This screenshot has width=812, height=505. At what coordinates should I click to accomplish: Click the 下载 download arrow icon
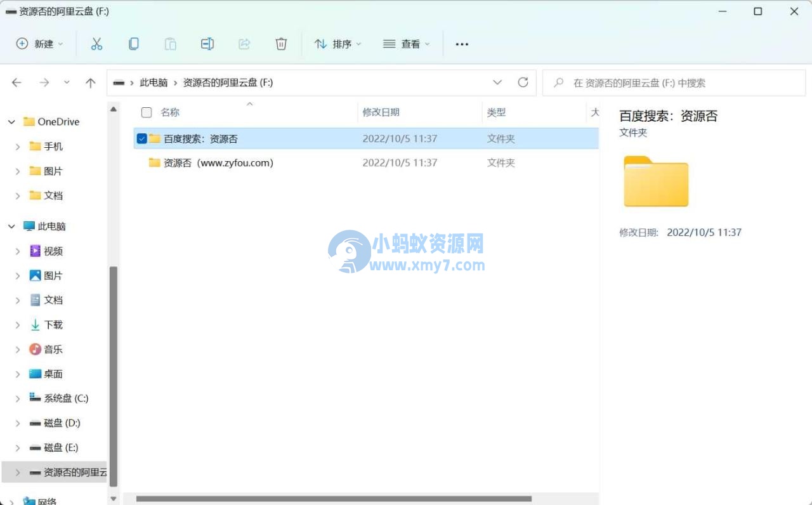click(x=35, y=325)
